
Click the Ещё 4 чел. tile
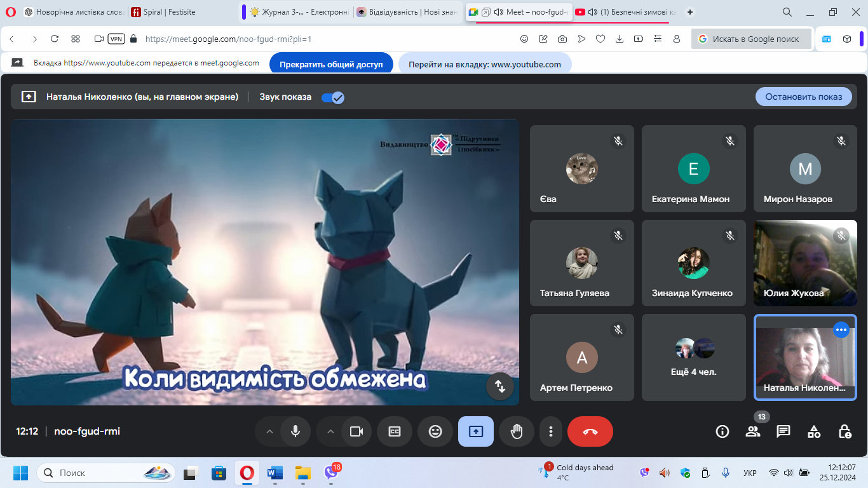(x=694, y=357)
